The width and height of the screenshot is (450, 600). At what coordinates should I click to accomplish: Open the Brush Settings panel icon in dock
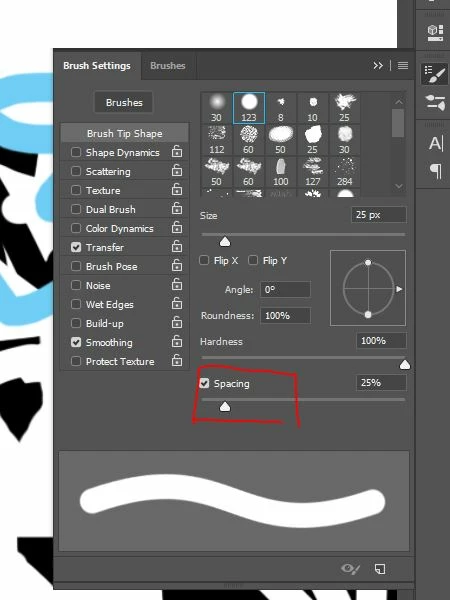(435, 74)
